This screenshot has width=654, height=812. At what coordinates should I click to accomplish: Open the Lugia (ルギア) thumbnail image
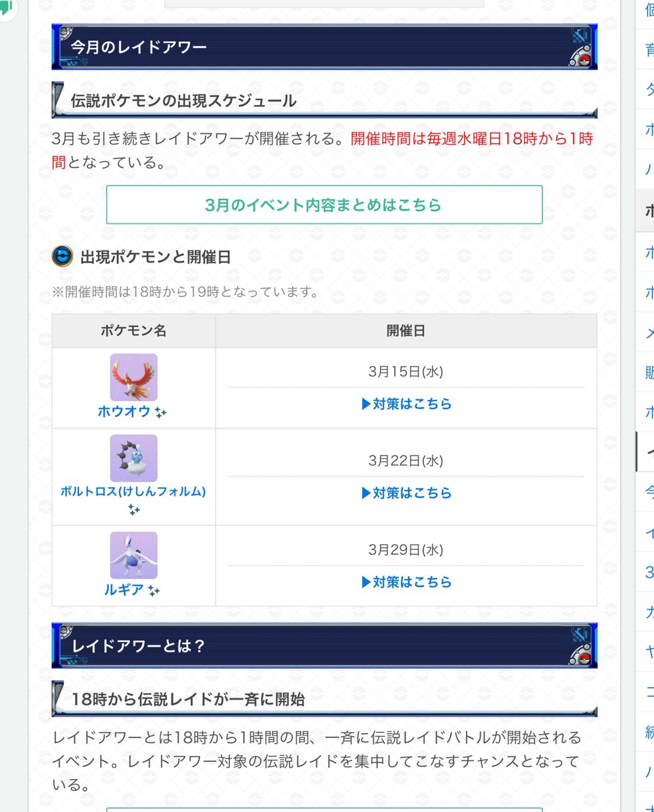click(134, 556)
